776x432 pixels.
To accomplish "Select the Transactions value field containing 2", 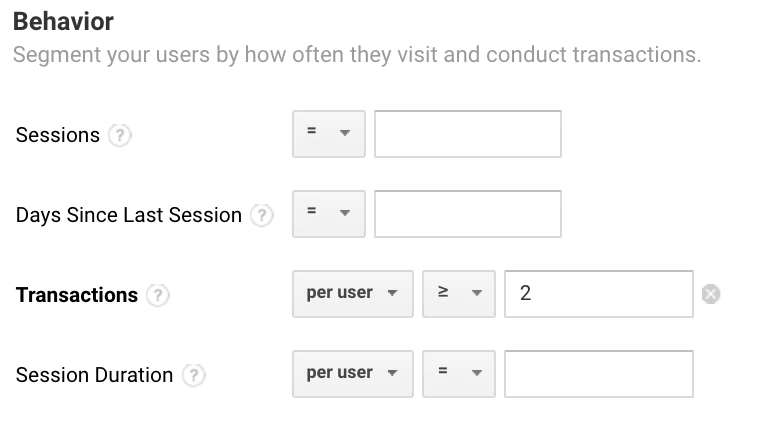I will [x=598, y=294].
